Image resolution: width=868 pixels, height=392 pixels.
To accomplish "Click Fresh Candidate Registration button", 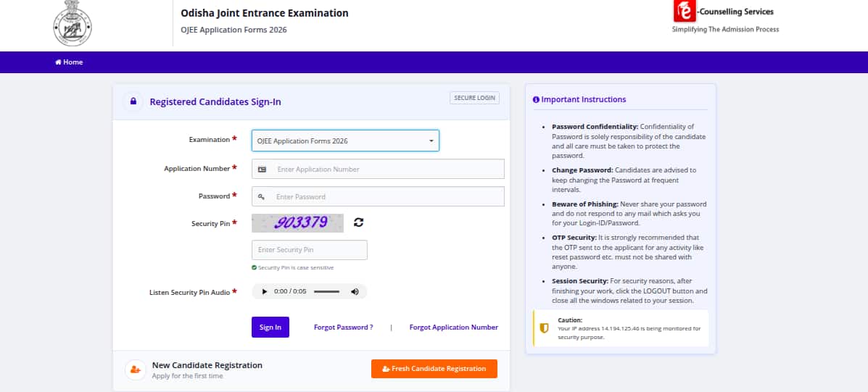I will (x=434, y=369).
